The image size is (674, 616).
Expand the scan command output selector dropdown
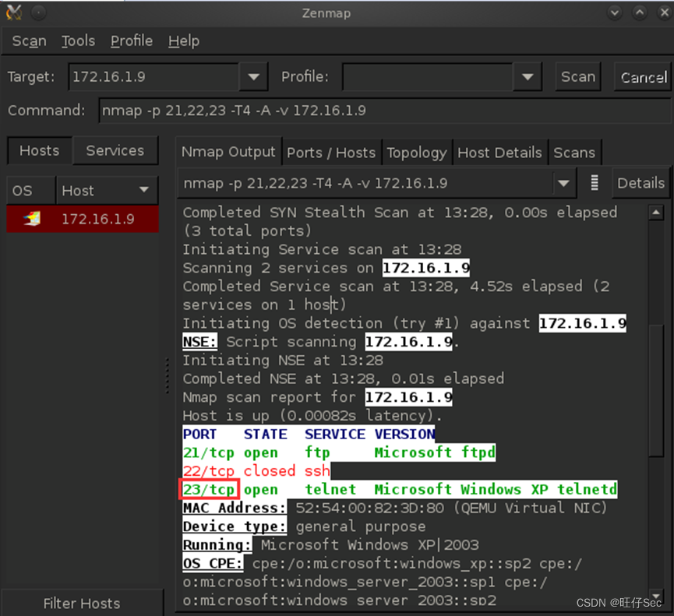563,184
